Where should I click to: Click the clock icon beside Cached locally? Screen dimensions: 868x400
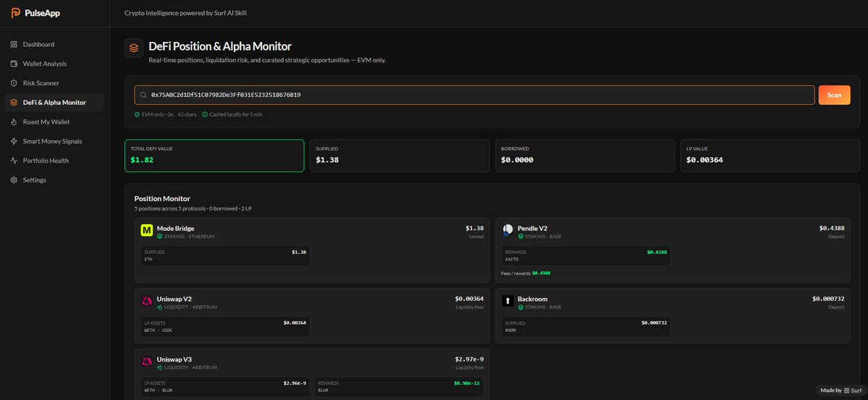(205, 114)
